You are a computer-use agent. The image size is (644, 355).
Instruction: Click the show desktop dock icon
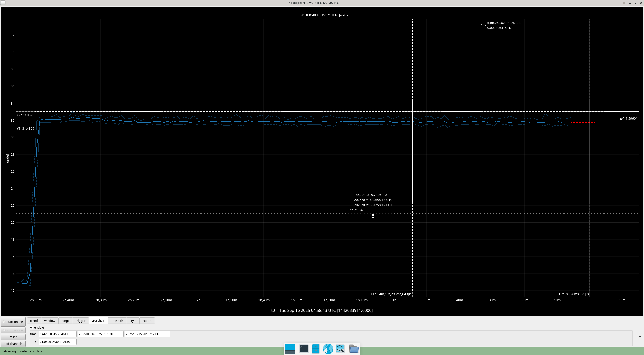click(290, 349)
